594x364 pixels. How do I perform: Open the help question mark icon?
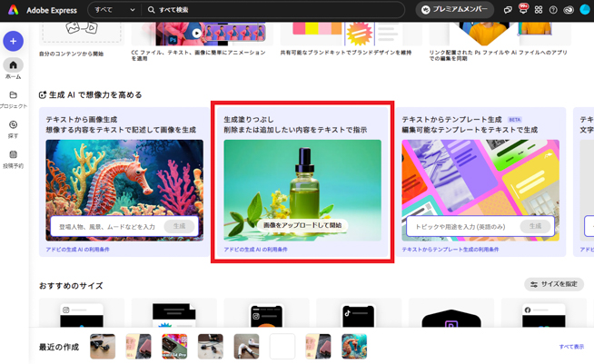[x=553, y=10]
